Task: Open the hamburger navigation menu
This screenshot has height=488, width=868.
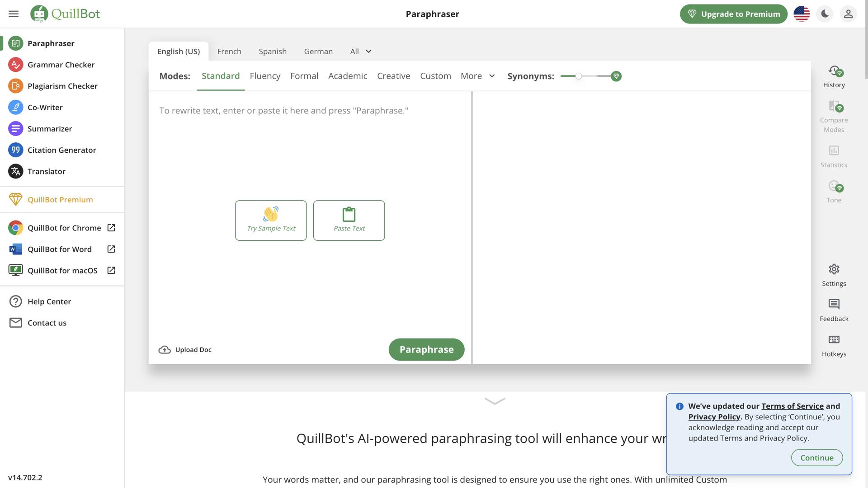Action: pyautogui.click(x=13, y=14)
